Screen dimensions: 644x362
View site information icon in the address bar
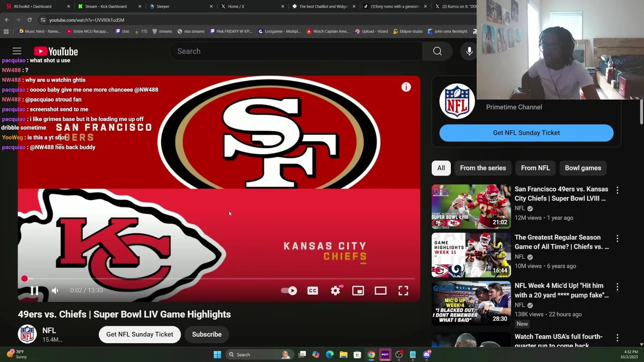43,20
